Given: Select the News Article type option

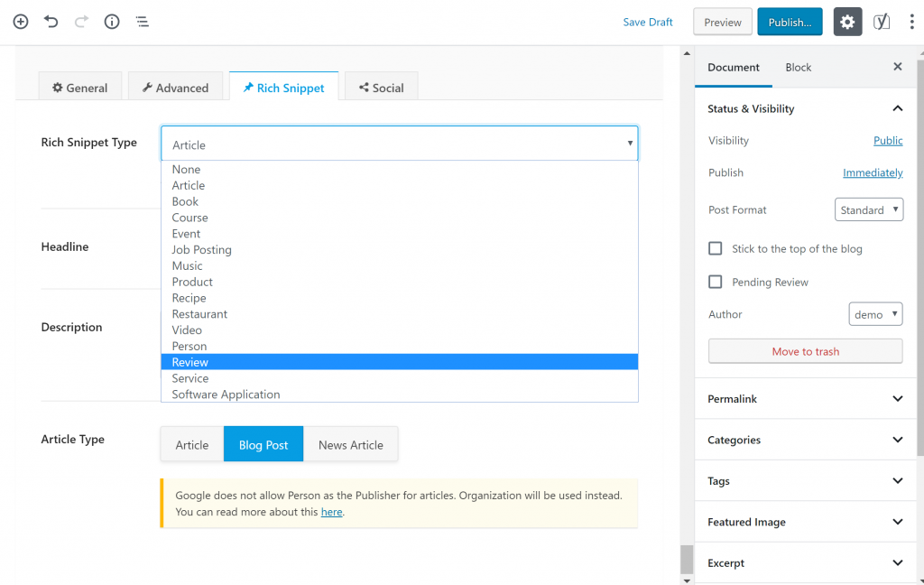Looking at the screenshot, I should coord(350,444).
